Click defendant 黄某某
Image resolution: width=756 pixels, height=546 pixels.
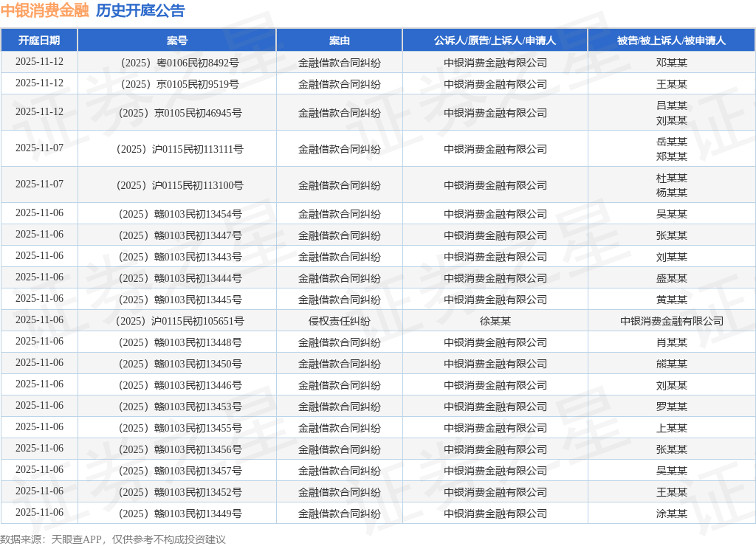[x=672, y=300]
